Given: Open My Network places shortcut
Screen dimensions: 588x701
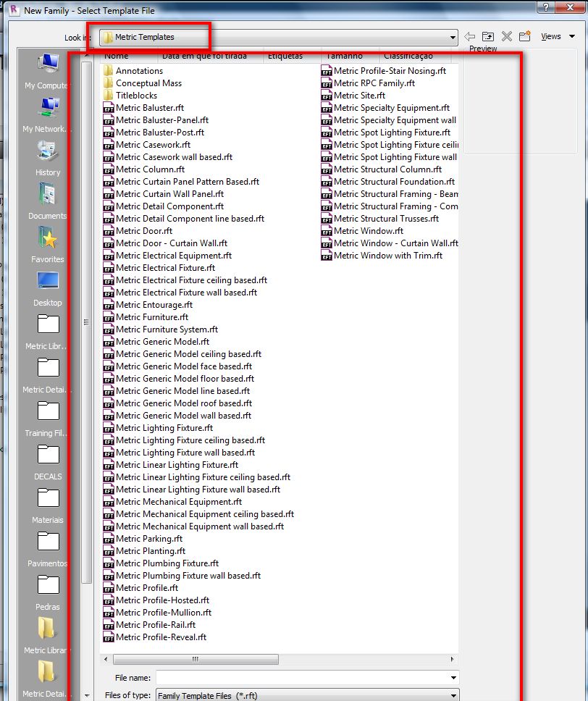Looking at the screenshot, I should [47, 115].
